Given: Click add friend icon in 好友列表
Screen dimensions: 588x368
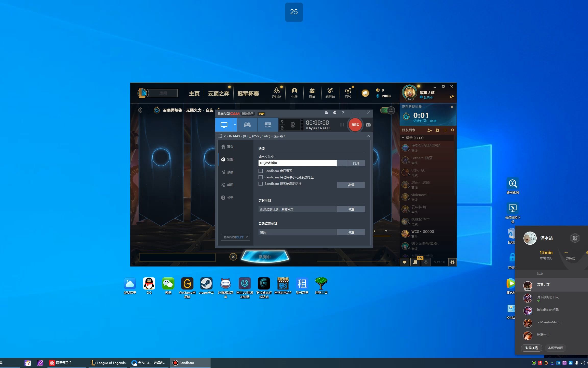Looking at the screenshot, I should click(430, 130).
